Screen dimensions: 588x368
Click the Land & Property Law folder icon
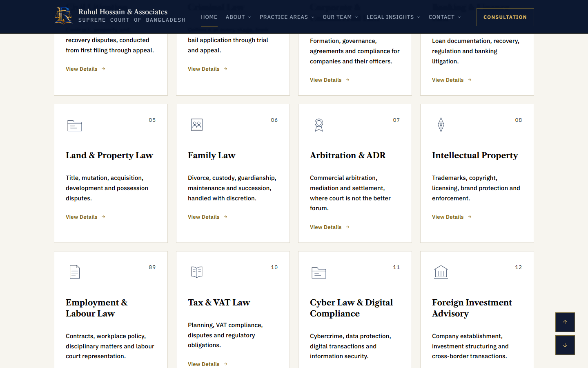(75, 126)
